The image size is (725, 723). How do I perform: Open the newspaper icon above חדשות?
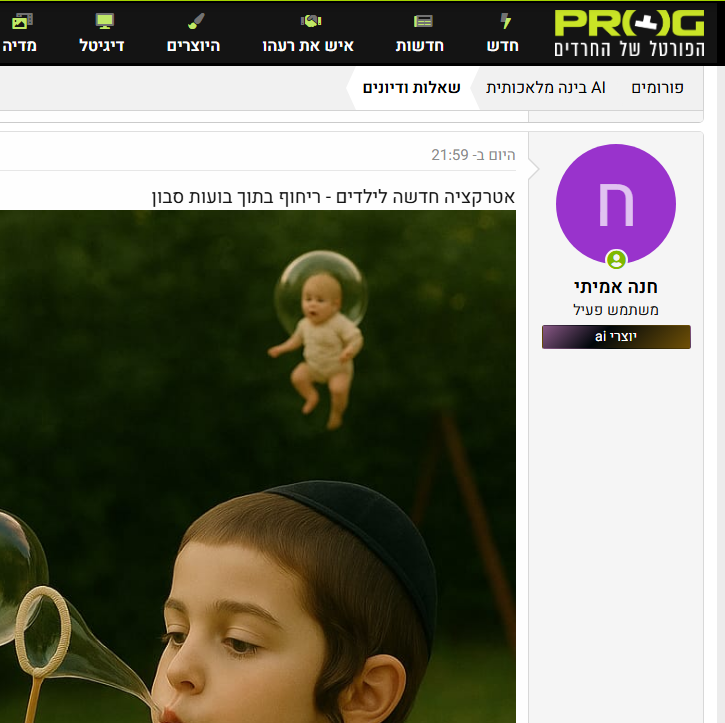(x=423, y=21)
